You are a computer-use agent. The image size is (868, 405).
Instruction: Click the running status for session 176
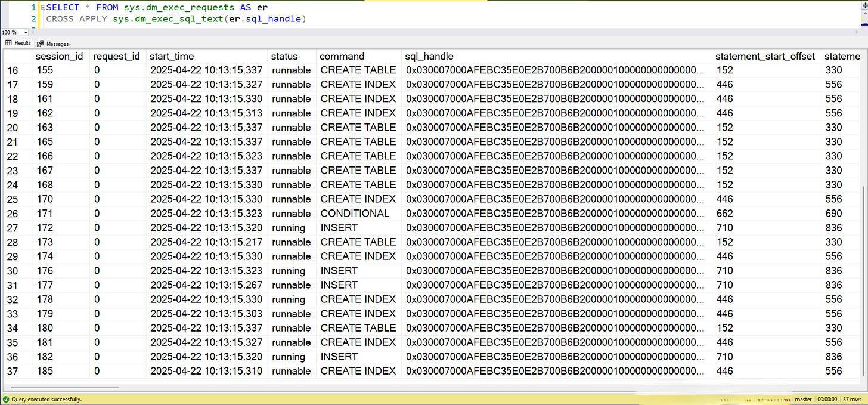coord(292,271)
